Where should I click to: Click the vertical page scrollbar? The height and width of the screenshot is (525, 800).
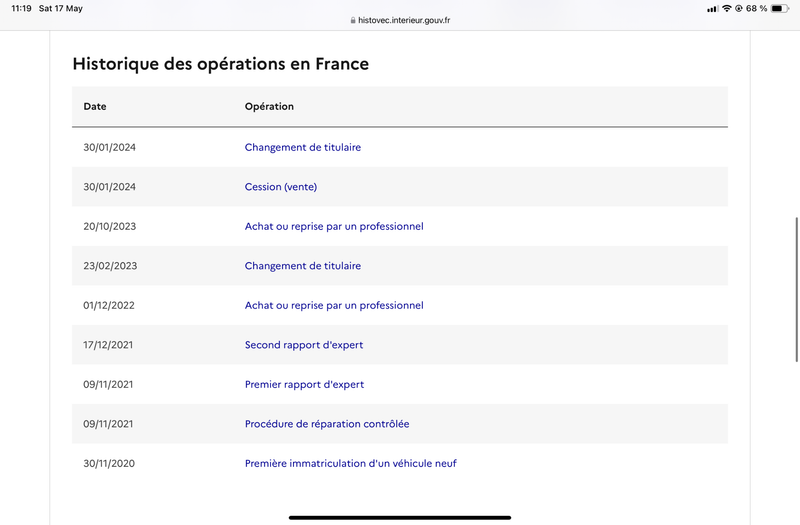pos(797,289)
